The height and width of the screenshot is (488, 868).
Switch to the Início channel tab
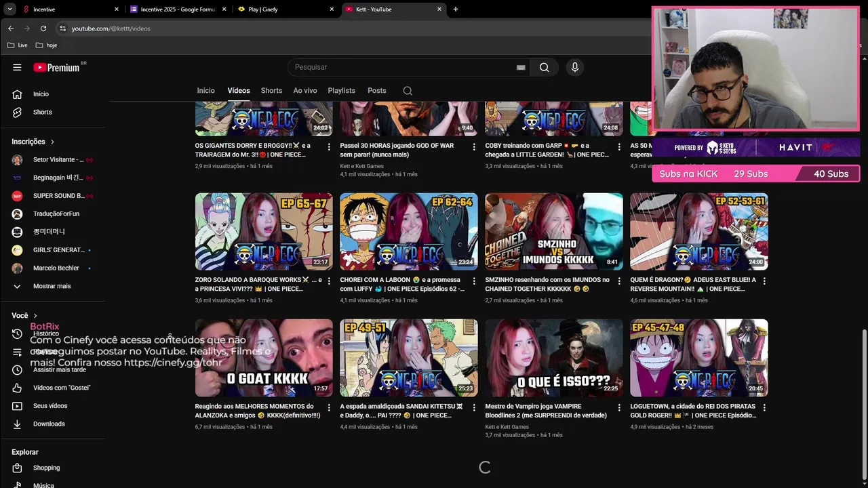pos(205,91)
